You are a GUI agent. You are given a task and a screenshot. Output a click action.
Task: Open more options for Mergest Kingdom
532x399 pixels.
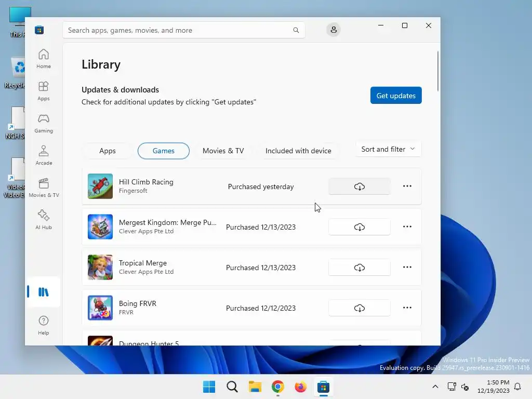pyautogui.click(x=407, y=227)
